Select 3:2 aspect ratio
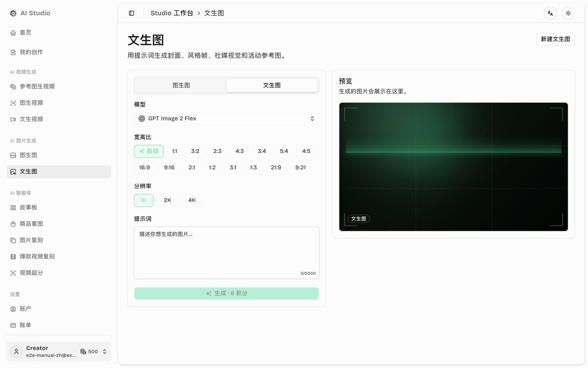The width and height of the screenshot is (588, 368). point(195,151)
